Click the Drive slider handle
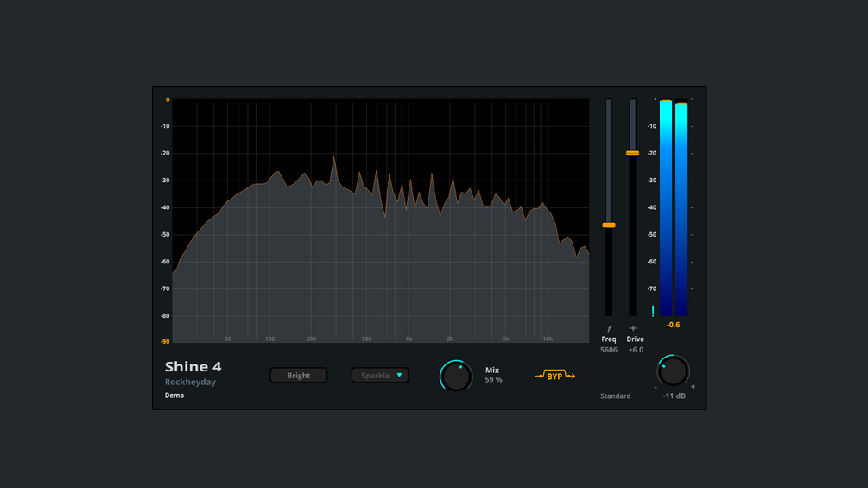This screenshot has height=488, width=868. [x=633, y=153]
